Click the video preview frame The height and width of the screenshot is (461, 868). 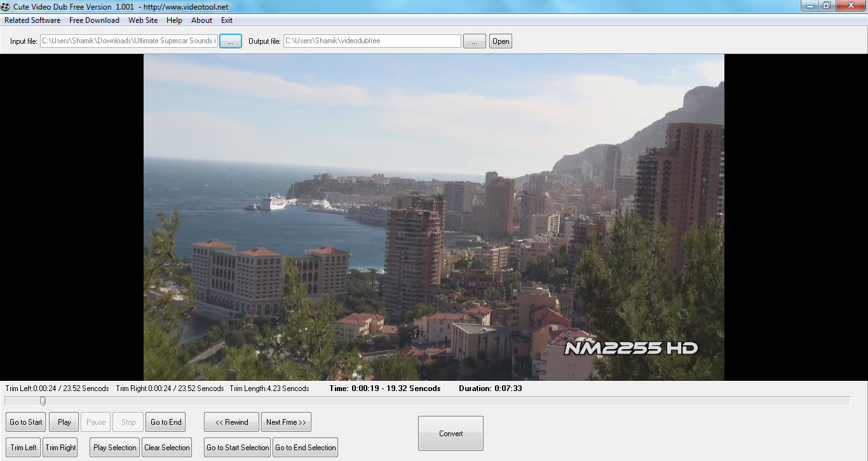[434, 217]
